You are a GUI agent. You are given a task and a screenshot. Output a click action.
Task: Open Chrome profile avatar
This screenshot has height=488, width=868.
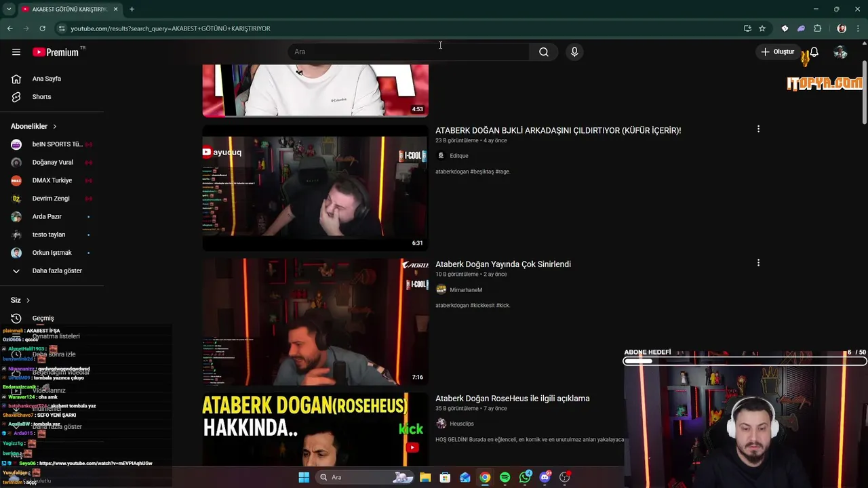tap(842, 28)
